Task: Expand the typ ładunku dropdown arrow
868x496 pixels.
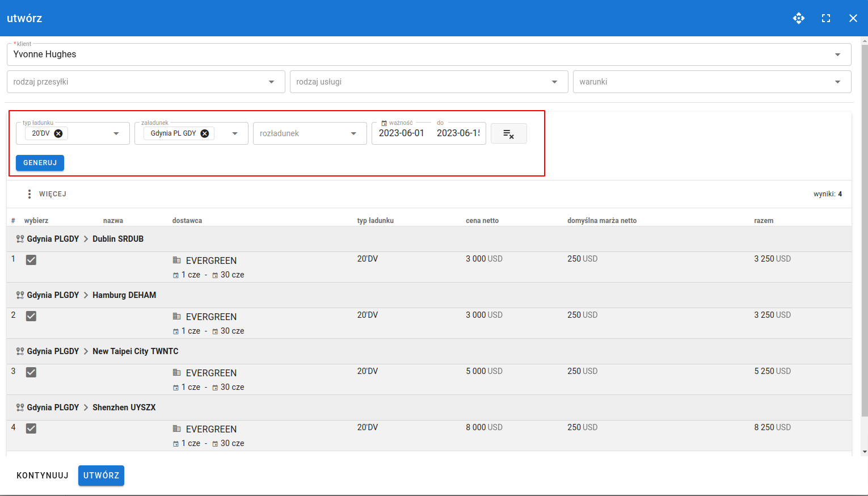Action: click(x=116, y=133)
